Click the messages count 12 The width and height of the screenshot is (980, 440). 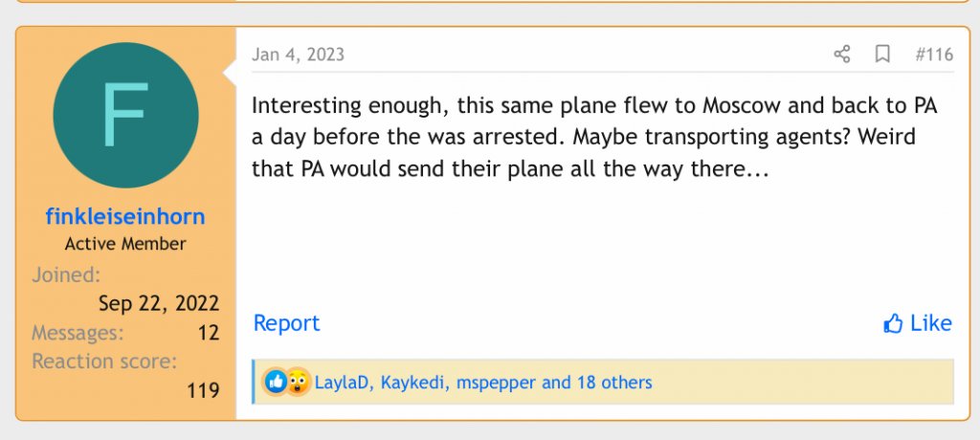tap(209, 333)
